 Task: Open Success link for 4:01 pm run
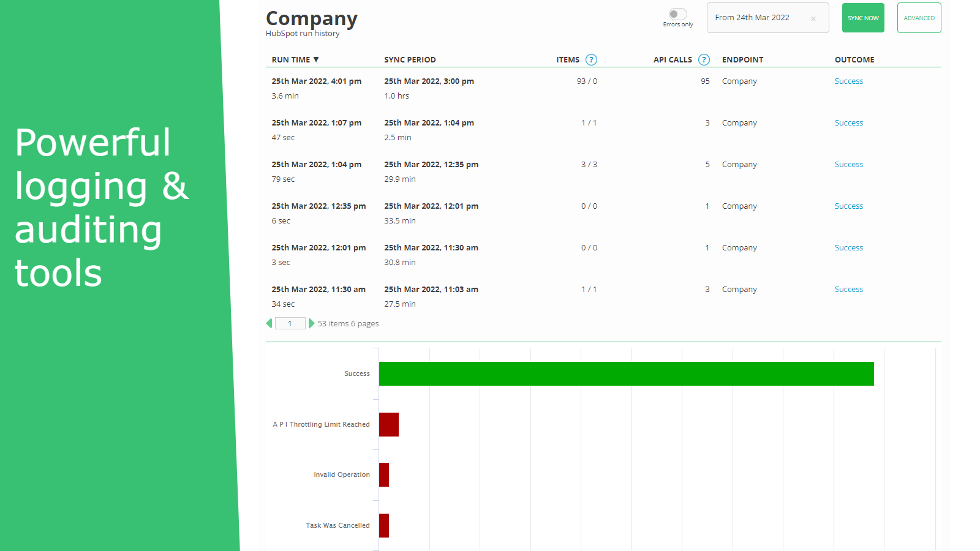click(848, 81)
